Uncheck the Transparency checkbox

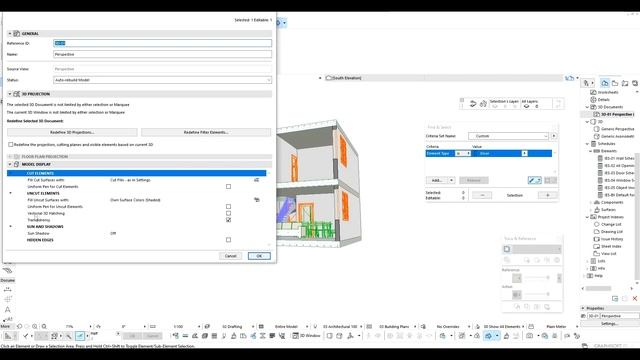(228, 220)
